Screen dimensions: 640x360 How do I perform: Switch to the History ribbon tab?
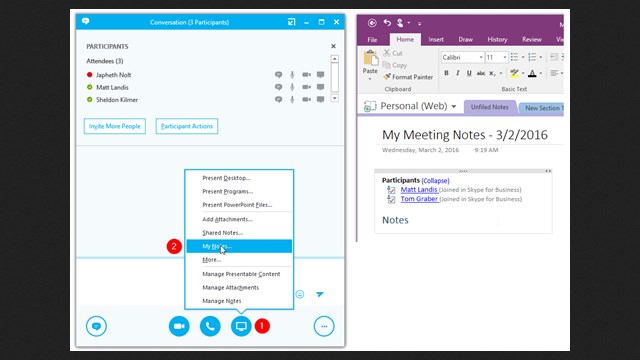pos(497,40)
